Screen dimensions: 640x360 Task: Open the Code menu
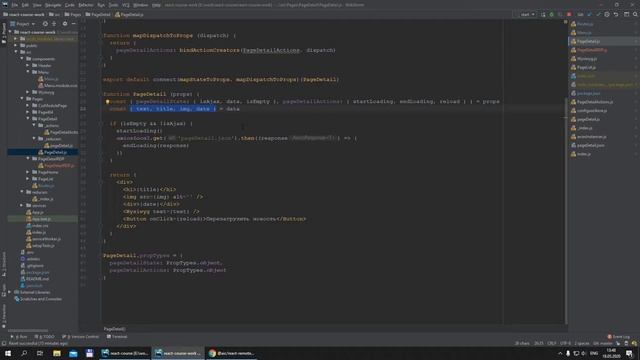[70, 5]
